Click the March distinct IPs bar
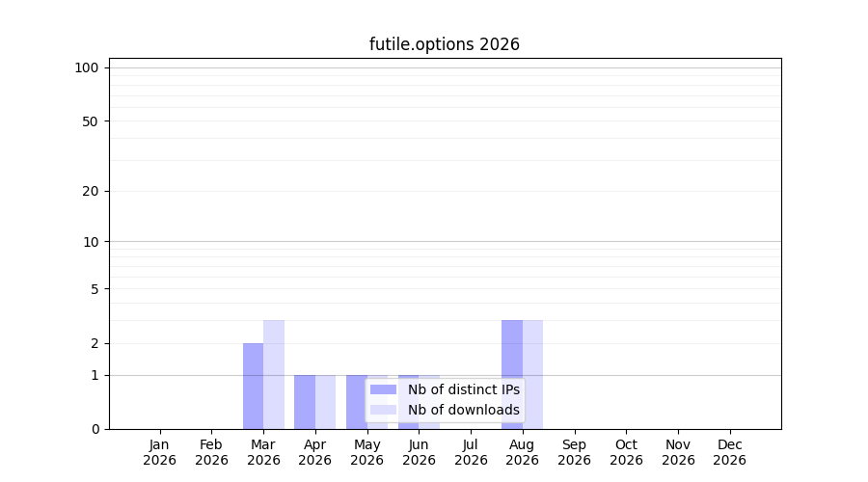868x482 pixels. [x=253, y=387]
